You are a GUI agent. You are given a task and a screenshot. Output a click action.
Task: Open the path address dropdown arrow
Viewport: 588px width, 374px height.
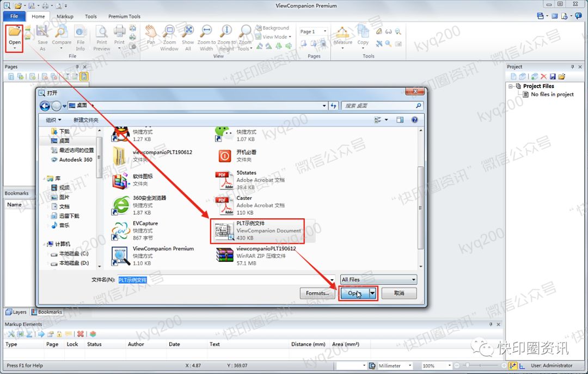[324, 106]
